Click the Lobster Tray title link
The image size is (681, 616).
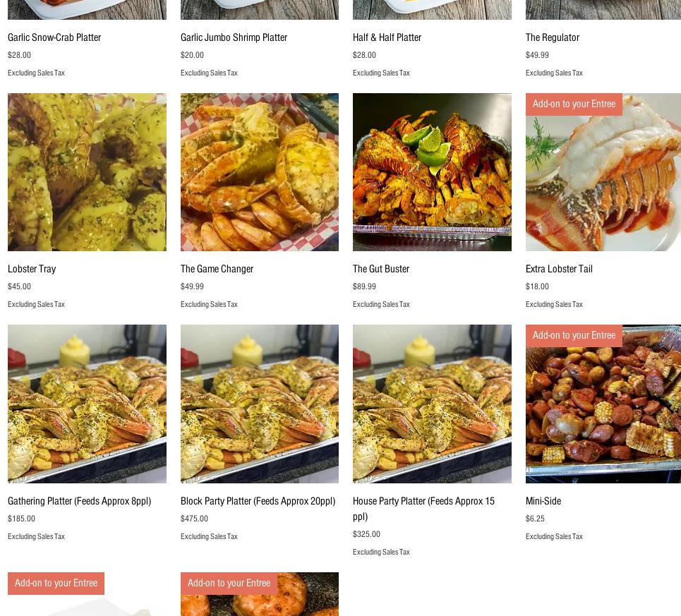pos(32,269)
